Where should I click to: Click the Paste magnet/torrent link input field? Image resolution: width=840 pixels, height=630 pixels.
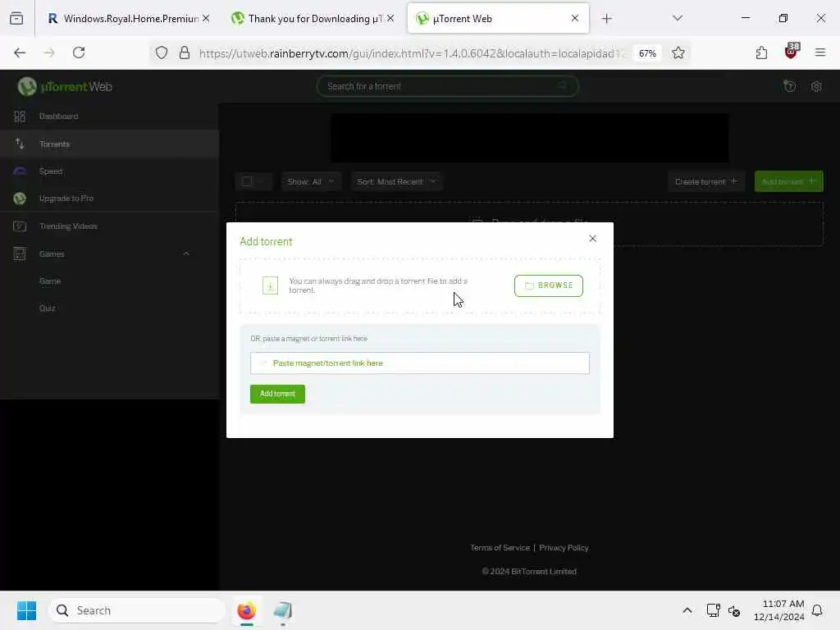pos(419,363)
